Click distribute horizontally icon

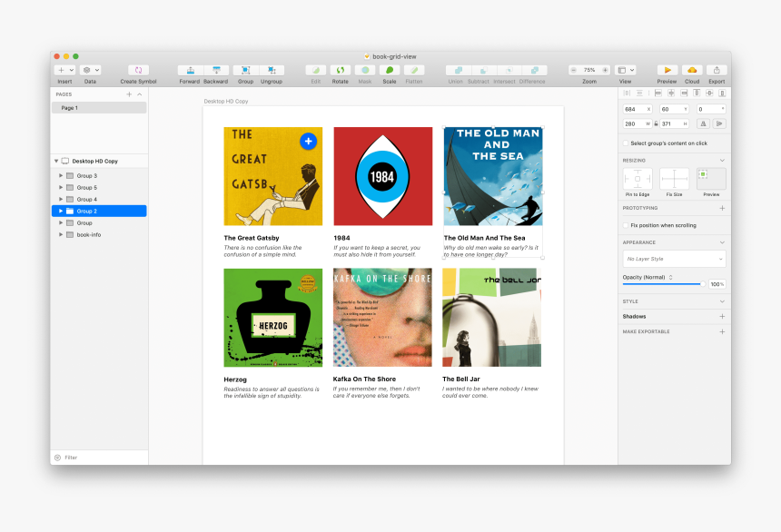[627, 93]
